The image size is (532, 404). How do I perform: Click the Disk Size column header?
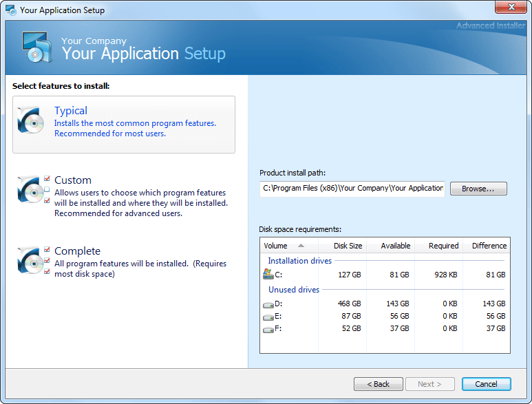point(342,246)
